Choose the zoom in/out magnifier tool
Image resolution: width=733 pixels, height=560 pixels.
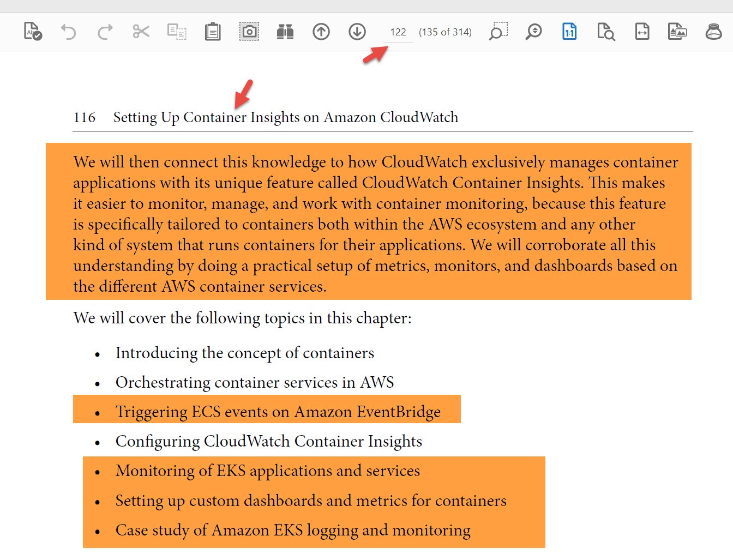(x=533, y=32)
